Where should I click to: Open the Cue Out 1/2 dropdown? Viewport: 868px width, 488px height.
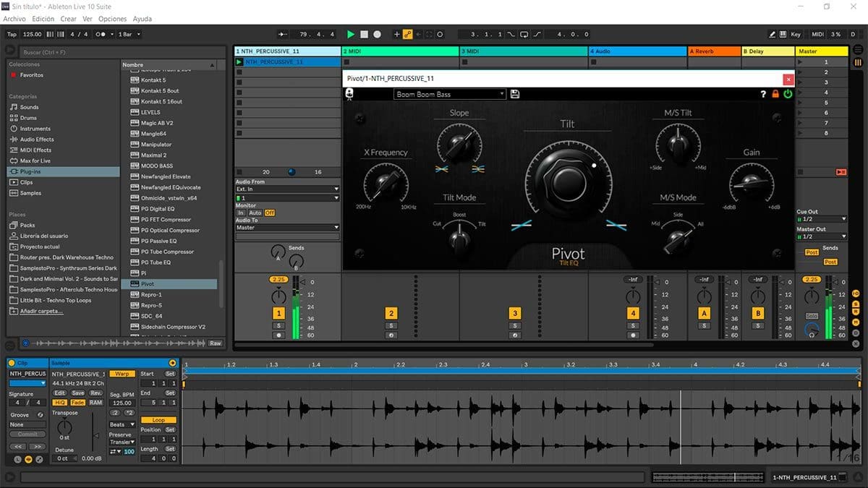click(821, 219)
